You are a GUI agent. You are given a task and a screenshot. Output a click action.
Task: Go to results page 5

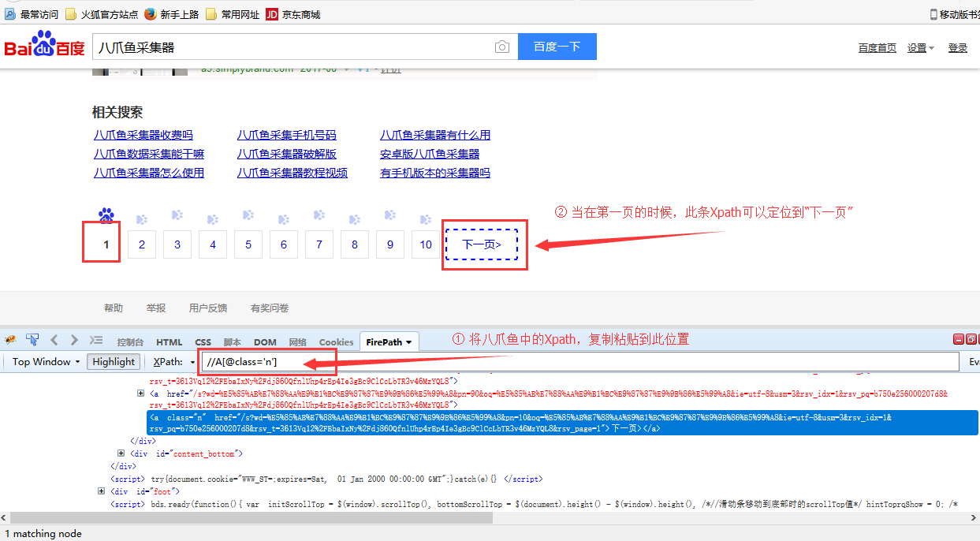(x=248, y=244)
